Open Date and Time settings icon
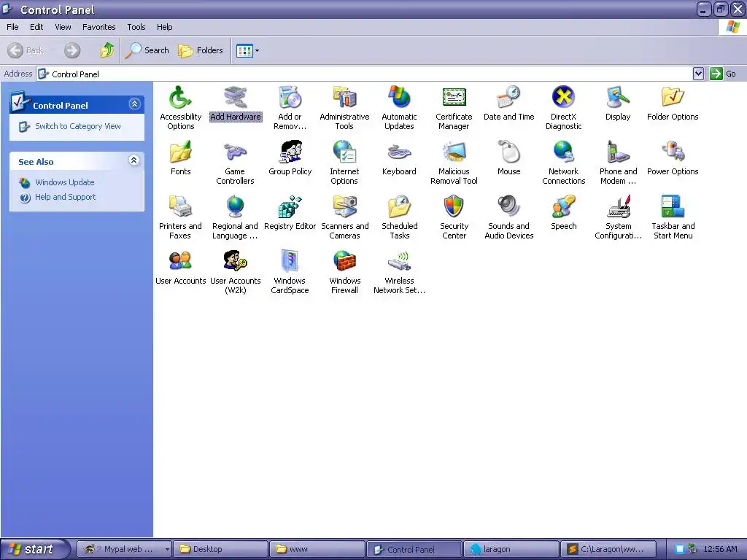747x560 pixels. (508, 98)
